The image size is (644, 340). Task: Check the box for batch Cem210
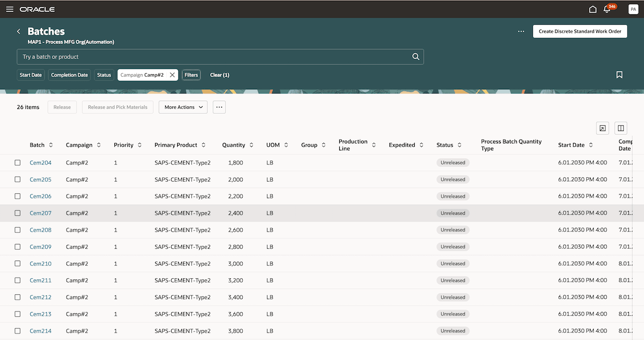[18, 264]
